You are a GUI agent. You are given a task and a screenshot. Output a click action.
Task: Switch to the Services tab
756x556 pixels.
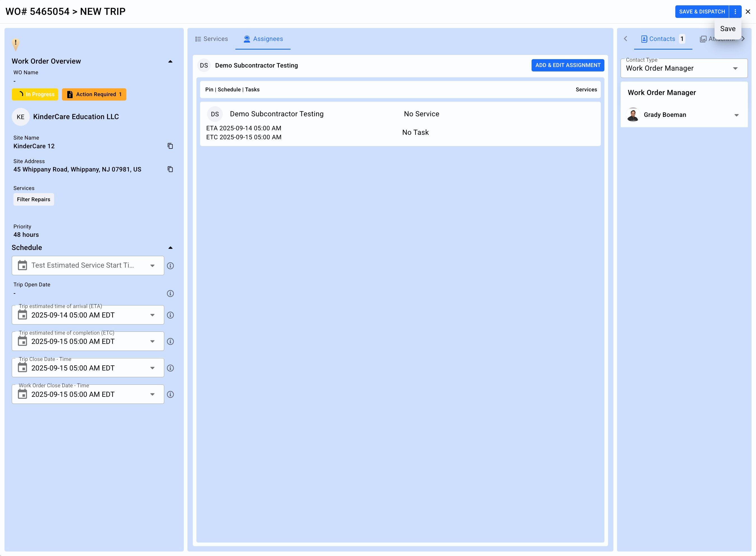click(x=212, y=39)
